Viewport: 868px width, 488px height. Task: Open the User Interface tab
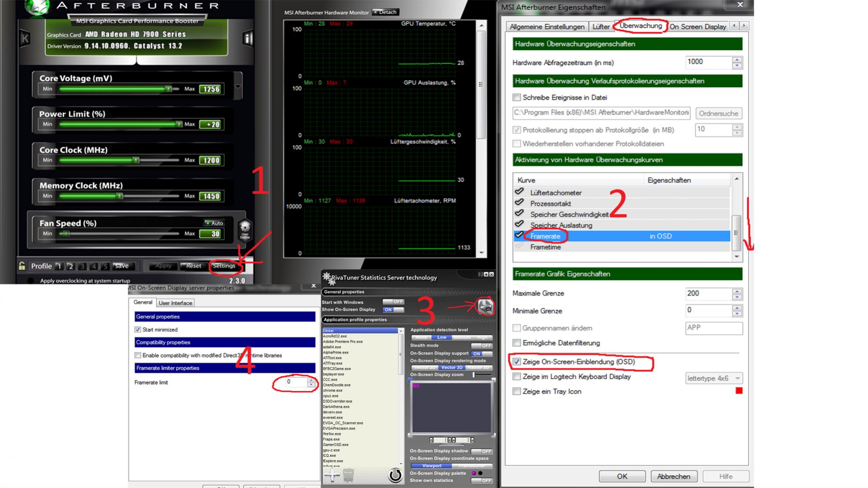click(x=175, y=303)
